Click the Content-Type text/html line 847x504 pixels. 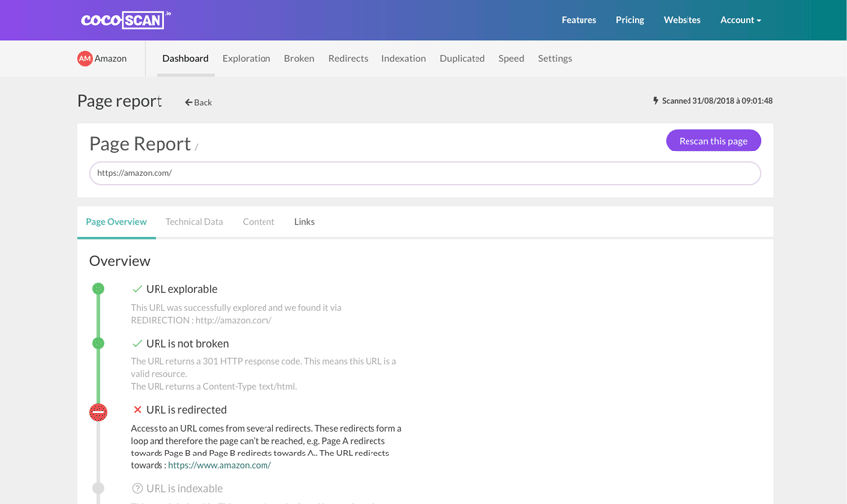coord(214,386)
